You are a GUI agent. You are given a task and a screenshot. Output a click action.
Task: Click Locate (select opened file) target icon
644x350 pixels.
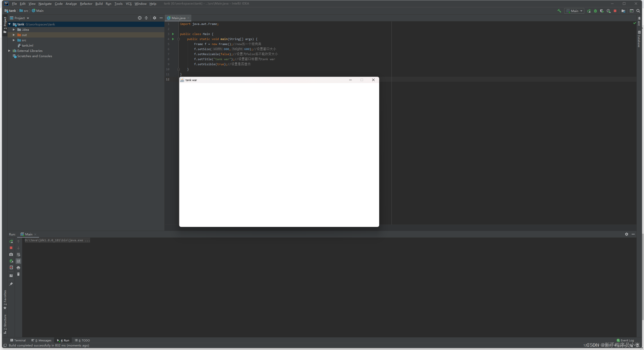[140, 18]
